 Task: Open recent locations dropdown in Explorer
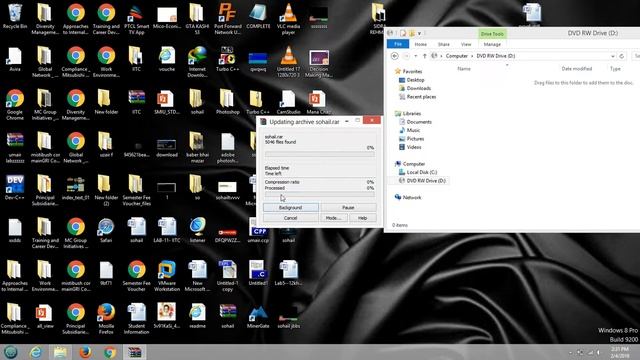[x=416, y=56]
